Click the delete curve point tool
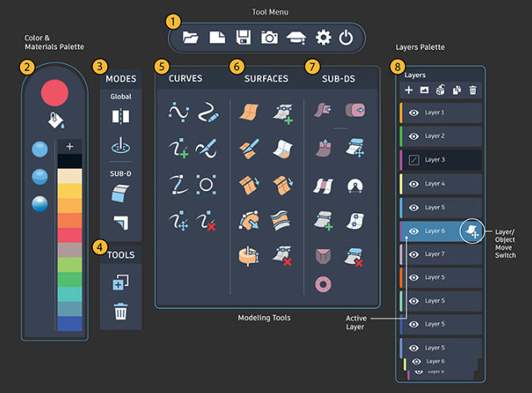 [207, 221]
